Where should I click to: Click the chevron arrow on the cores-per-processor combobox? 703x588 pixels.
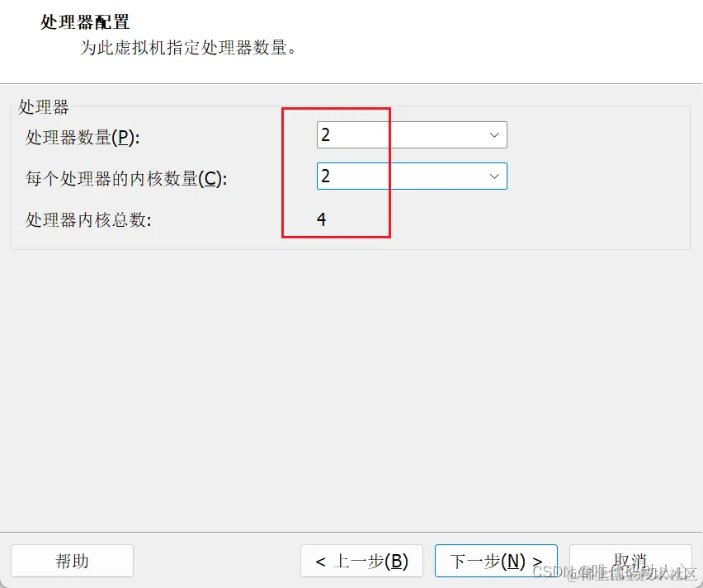[x=493, y=176]
